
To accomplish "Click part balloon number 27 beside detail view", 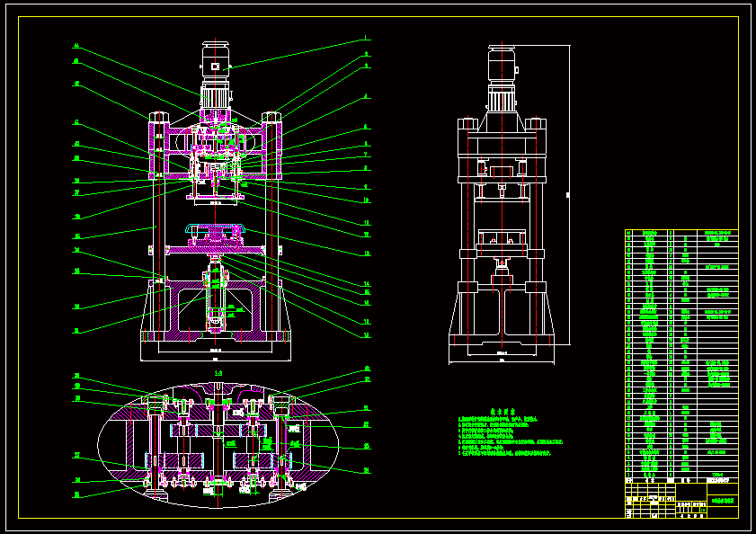I will click(x=76, y=456).
